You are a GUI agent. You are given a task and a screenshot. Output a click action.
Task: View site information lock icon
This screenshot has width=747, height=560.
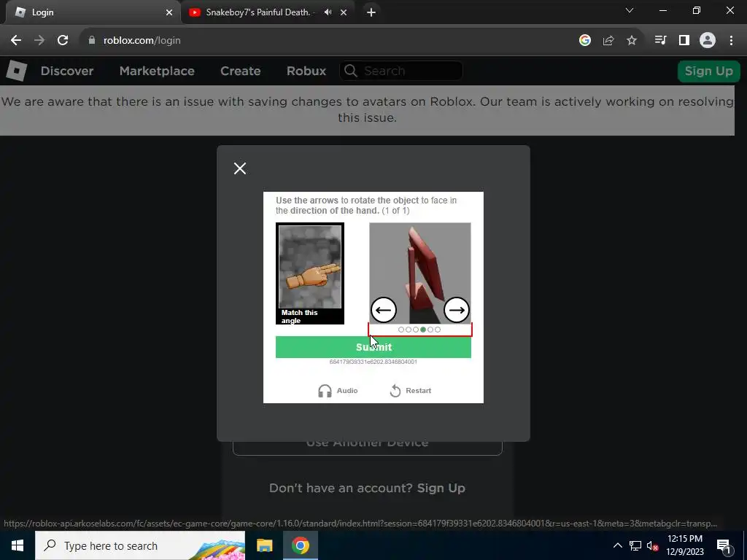(x=92, y=41)
